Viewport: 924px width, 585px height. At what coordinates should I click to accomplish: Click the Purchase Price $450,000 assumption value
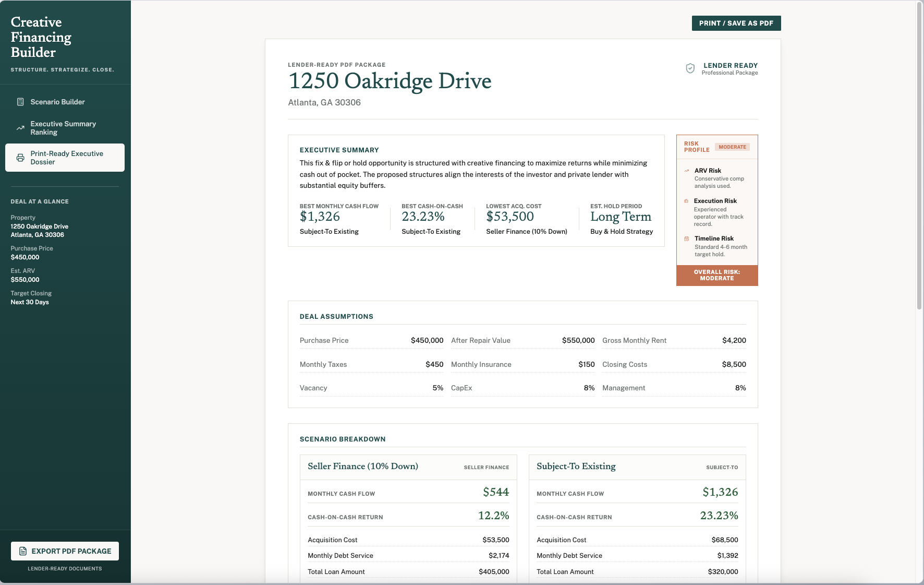[427, 340]
